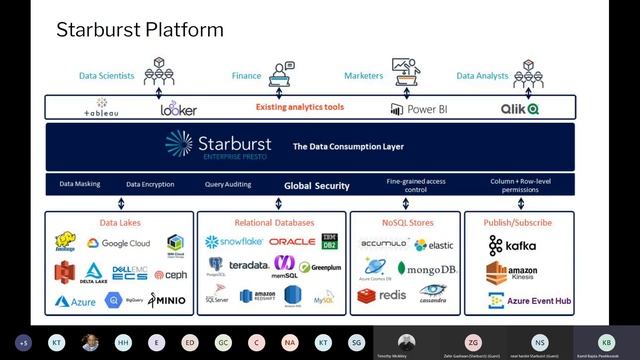Viewport: 640px width, 360px height.
Task: Open the NS guest participant tile
Action: coord(540,343)
